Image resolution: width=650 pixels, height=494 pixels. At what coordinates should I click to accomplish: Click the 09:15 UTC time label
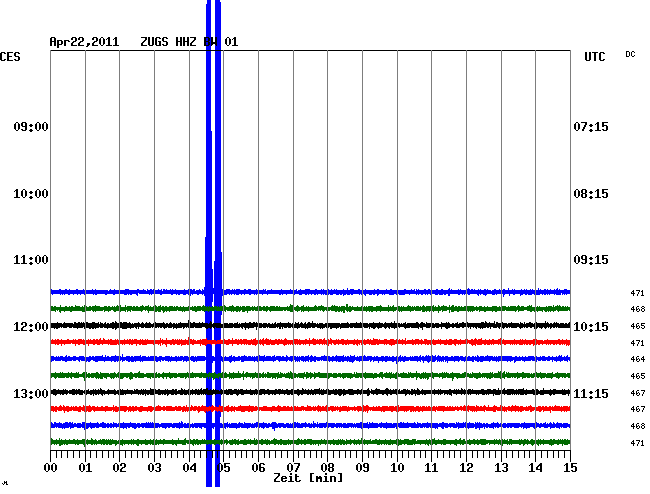click(591, 260)
